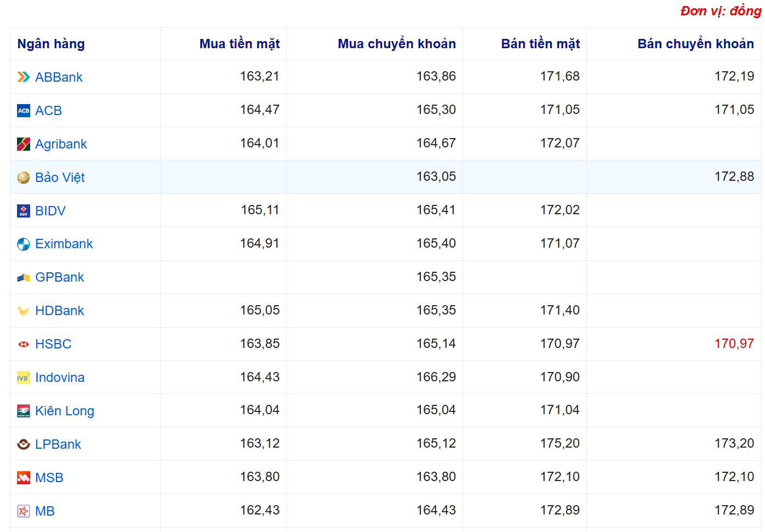The height and width of the screenshot is (532, 765).
Task: Click the Eximbank logo icon
Action: tap(24, 244)
